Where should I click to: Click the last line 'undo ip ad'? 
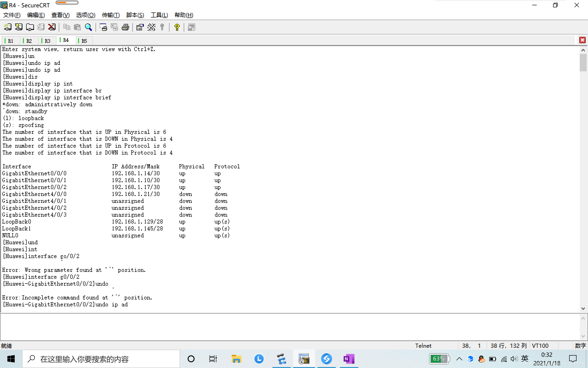click(x=112, y=305)
